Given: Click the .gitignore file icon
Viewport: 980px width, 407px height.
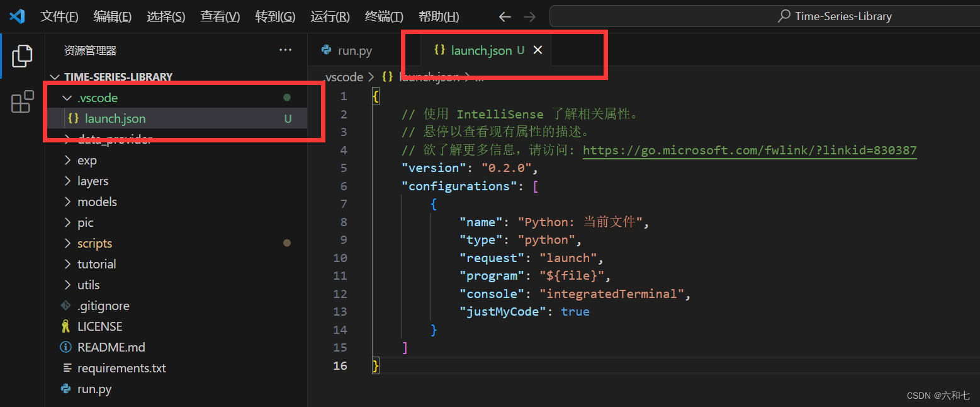Looking at the screenshot, I should (x=65, y=306).
